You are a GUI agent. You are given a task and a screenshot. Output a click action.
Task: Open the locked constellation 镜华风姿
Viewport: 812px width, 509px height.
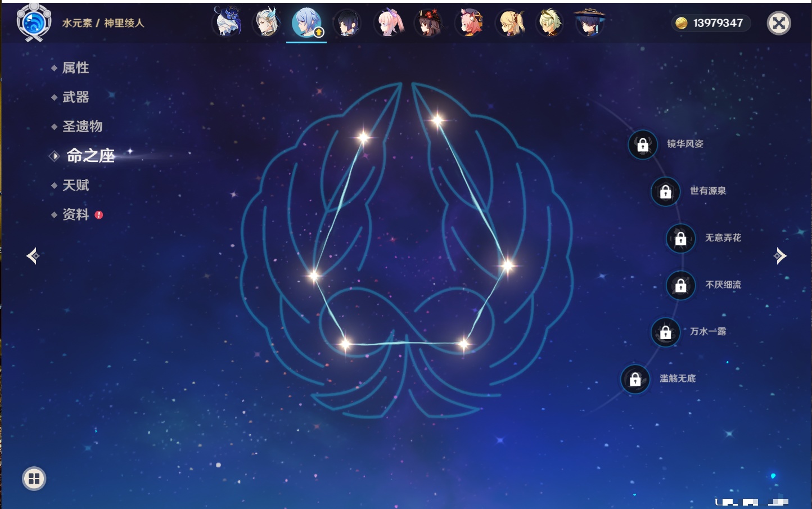[x=643, y=145]
